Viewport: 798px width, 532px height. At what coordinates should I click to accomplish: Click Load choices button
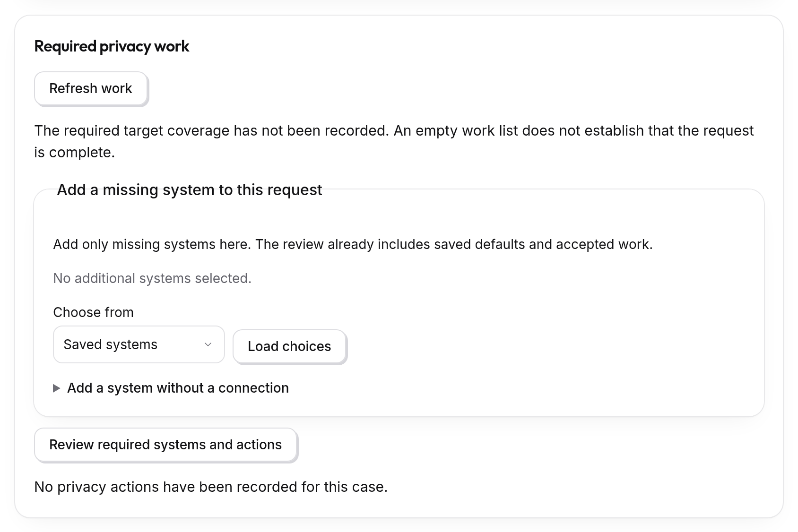tap(289, 346)
